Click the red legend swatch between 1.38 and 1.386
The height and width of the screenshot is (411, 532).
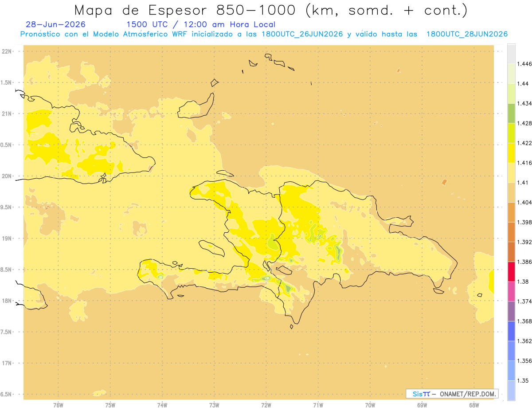511,271
